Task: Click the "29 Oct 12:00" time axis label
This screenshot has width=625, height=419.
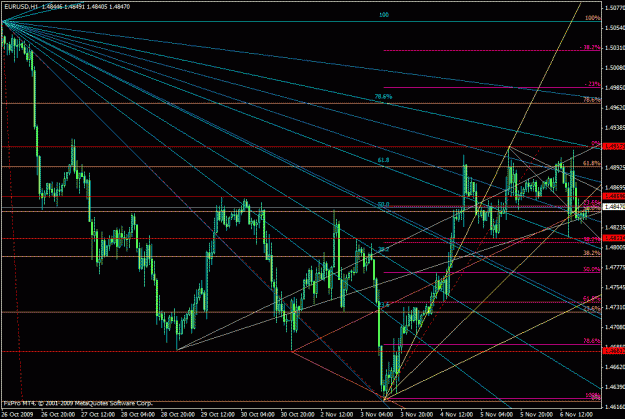Action: click(x=218, y=414)
